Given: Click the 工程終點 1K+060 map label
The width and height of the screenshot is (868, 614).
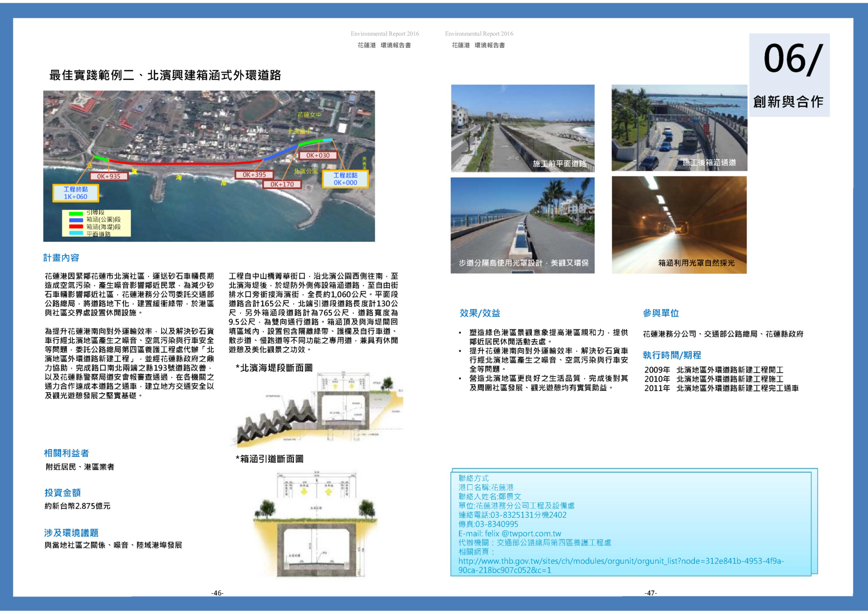Looking at the screenshot, I should [x=76, y=193].
